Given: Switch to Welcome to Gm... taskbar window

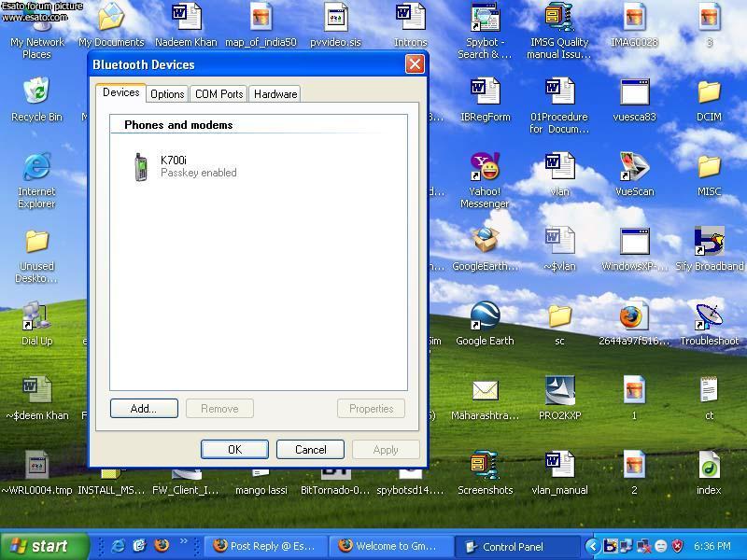Looking at the screenshot, I should click(391, 546).
